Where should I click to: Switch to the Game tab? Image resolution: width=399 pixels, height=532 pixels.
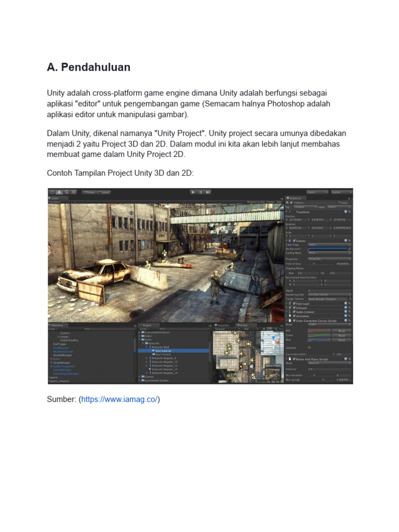click(x=58, y=198)
